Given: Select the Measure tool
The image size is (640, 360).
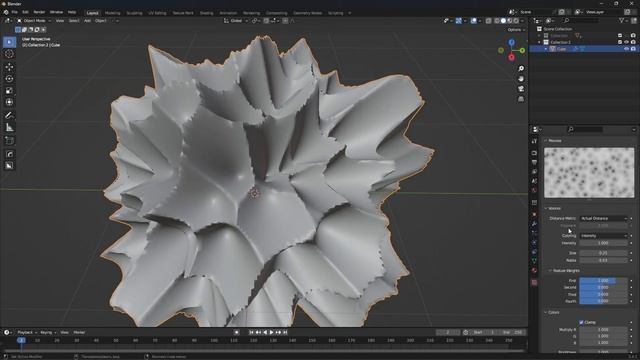Looking at the screenshot, I should [9, 128].
